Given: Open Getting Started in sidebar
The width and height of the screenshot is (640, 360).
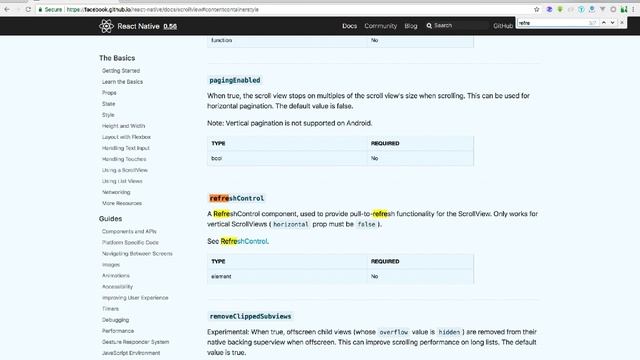Looking at the screenshot, I should click(x=121, y=71).
